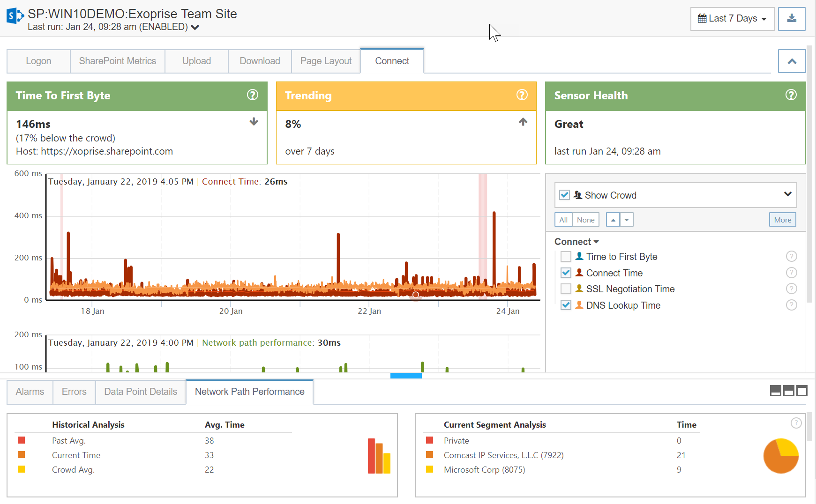Open Trending card help icon

[x=522, y=95]
